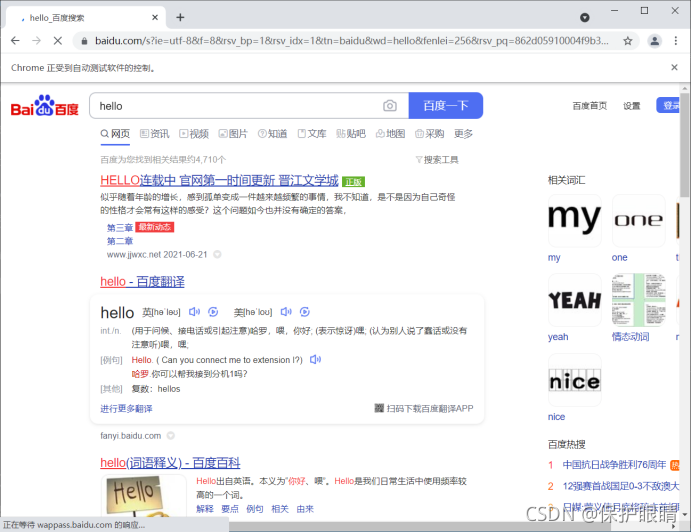Switch to the 采购 tab
Screen dimensions: 692x532
point(429,134)
